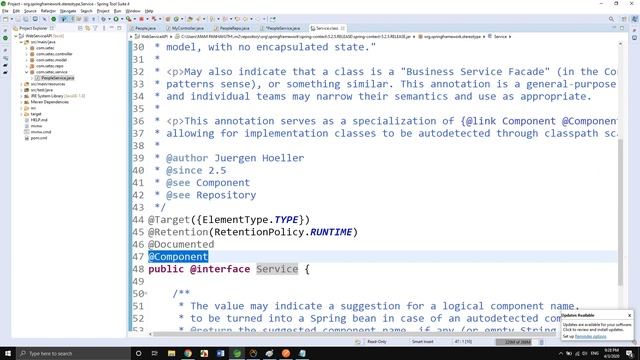
Task: Select the target folder
Action: (x=36, y=114)
